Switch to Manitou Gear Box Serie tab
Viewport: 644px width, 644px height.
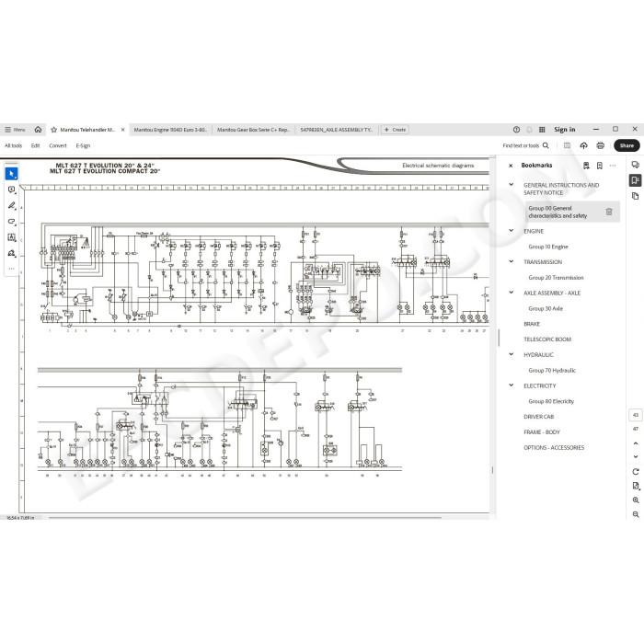[x=253, y=130]
